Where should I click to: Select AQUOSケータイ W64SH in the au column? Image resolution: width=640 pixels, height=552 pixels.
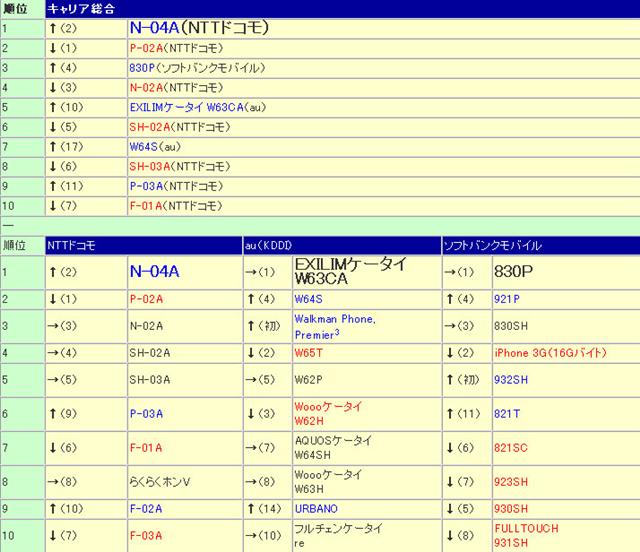pyautogui.click(x=333, y=447)
